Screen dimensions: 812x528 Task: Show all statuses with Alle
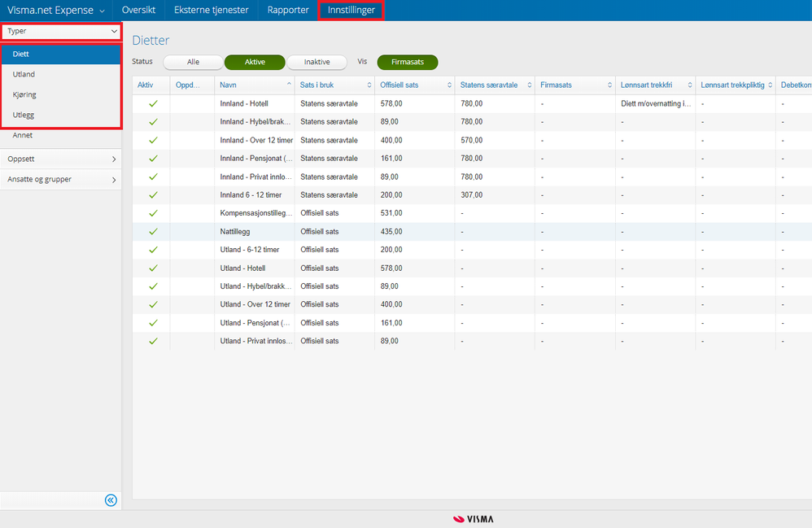tap(193, 62)
